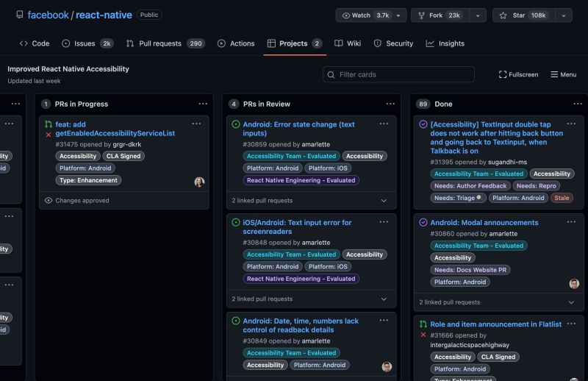Open 'feat: add getEnabledAccessibilityServiceList' pull request
588x381 pixels.
click(x=115, y=129)
